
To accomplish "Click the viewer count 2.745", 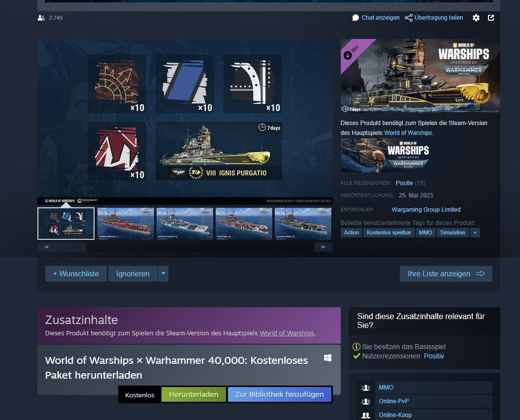I will tap(56, 18).
